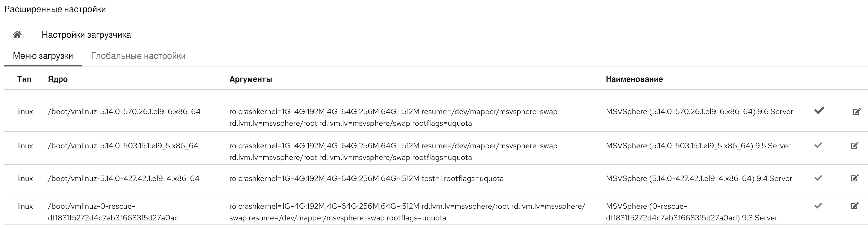
Task: Click the Тип column header
Action: (24, 79)
